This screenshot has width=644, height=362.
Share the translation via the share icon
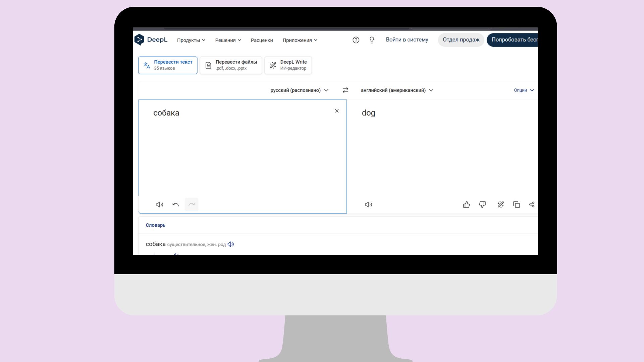click(532, 204)
